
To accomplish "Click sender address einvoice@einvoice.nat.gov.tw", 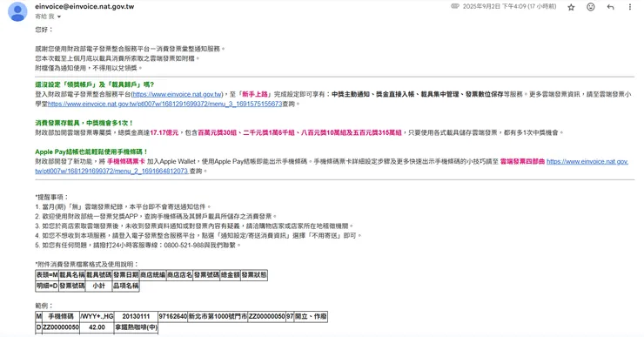I will click(x=84, y=7).
